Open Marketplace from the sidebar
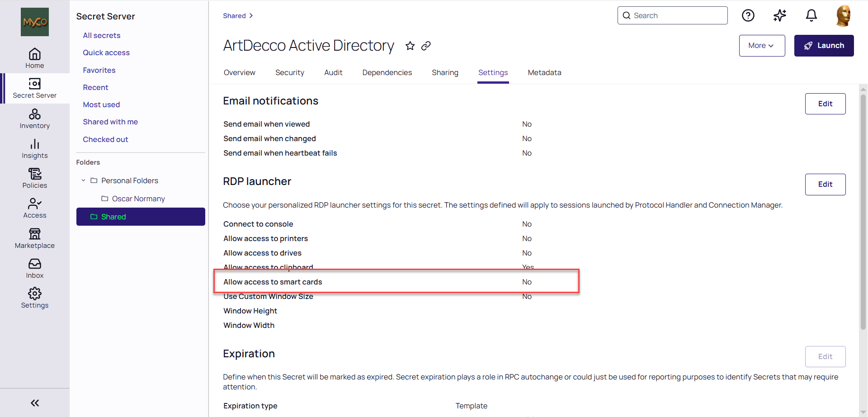The height and width of the screenshot is (417, 868). coord(35,238)
